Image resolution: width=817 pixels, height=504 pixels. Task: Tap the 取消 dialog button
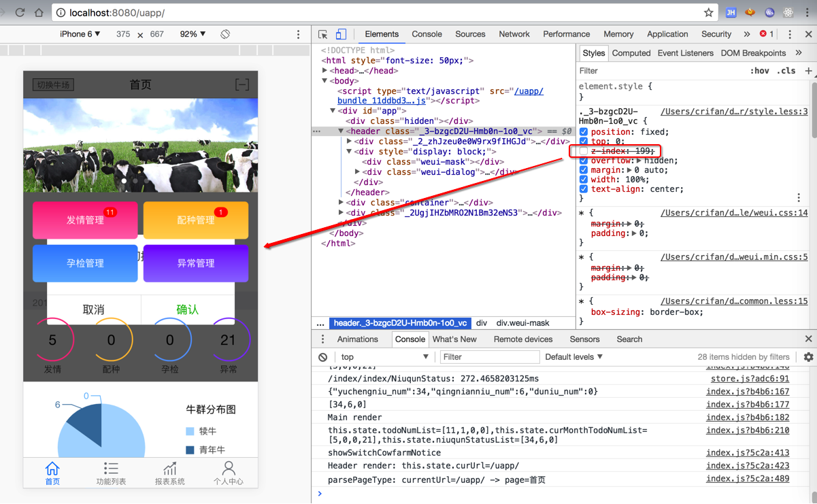pyautogui.click(x=94, y=309)
